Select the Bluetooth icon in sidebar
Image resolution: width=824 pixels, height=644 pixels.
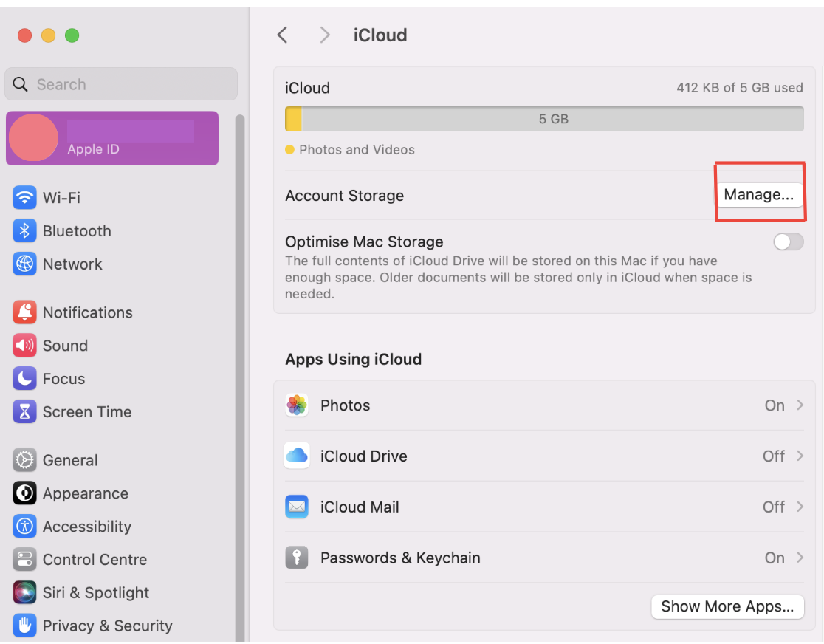(24, 230)
